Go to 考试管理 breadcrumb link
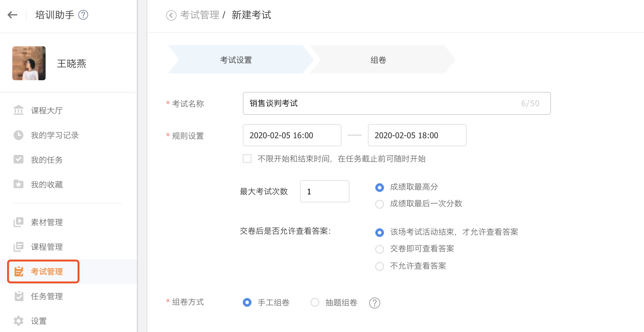The height and width of the screenshot is (332, 644). point(200,15)
